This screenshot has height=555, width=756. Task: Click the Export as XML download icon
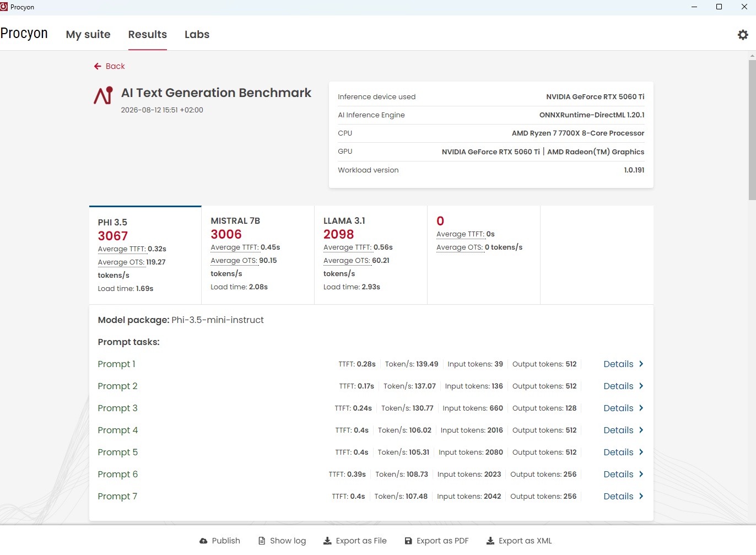[490, 541]
